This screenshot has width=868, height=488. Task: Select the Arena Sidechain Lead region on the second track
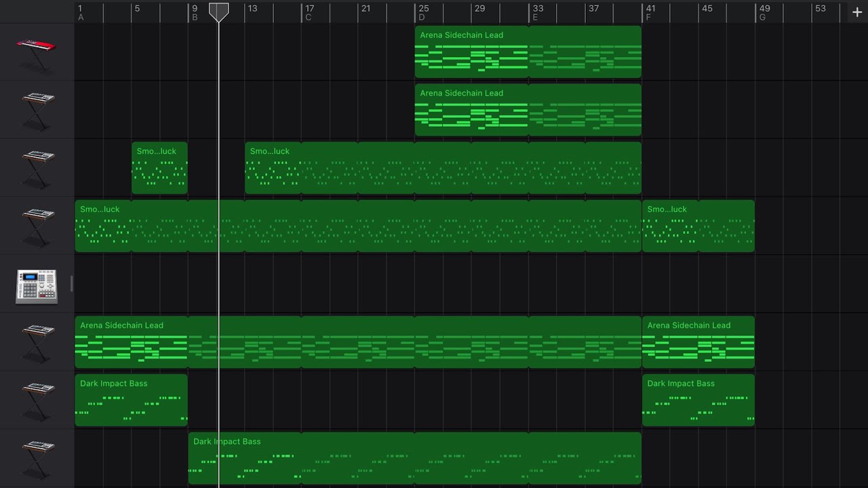pyautogui.click(x=528, y=110)
